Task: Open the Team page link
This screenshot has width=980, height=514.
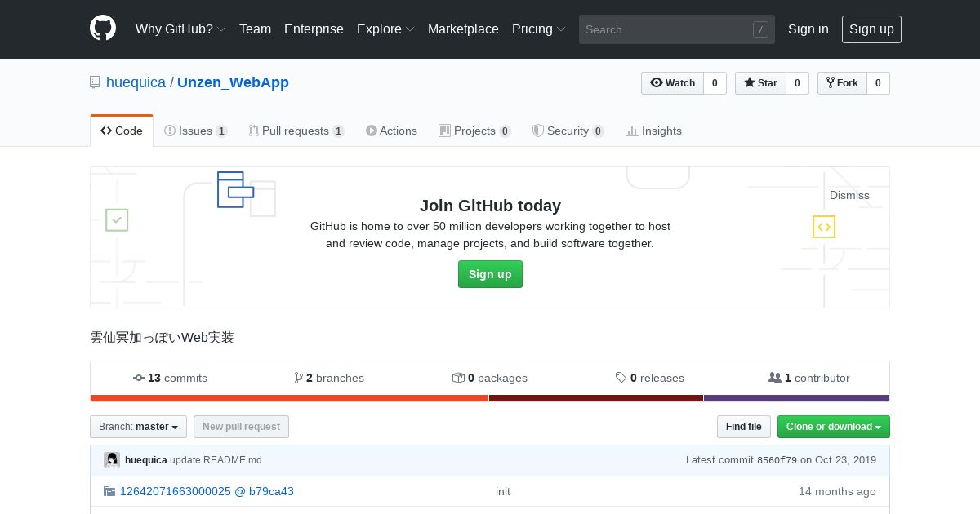Action: pyautogui.click(x=255, y=29)
